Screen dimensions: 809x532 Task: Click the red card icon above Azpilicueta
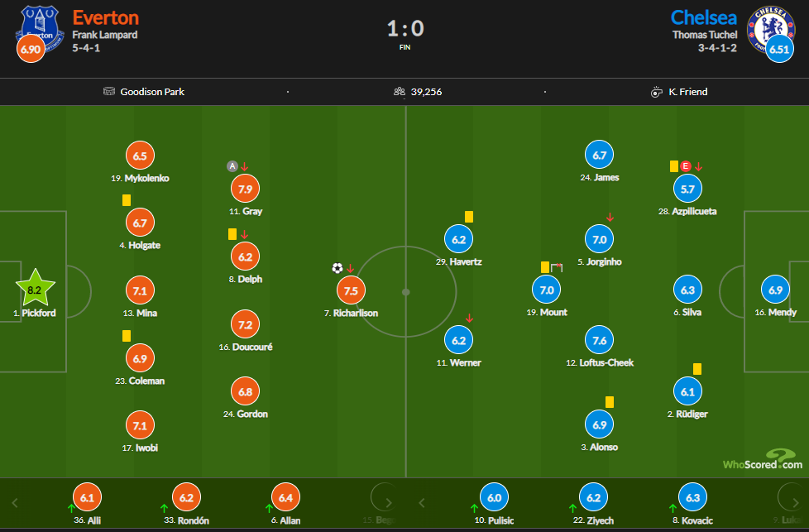pyautogui.click(x=686, y=166)
